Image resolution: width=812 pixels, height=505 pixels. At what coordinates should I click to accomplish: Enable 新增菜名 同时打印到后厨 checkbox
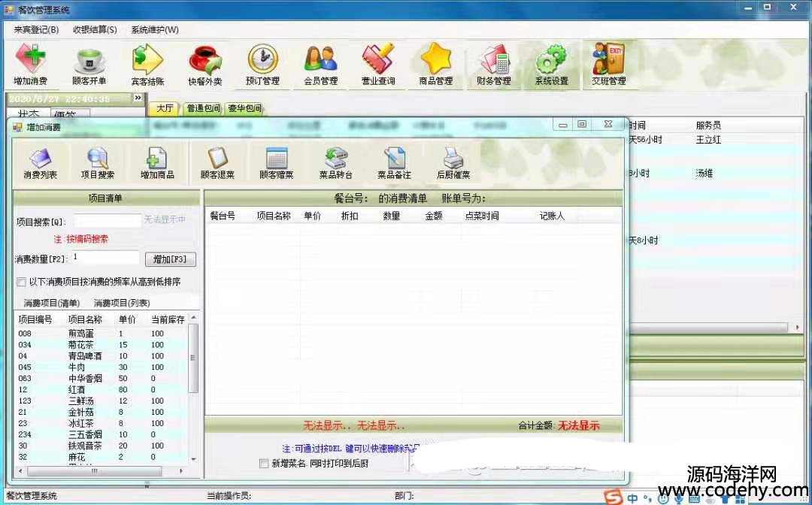(264, 463)
